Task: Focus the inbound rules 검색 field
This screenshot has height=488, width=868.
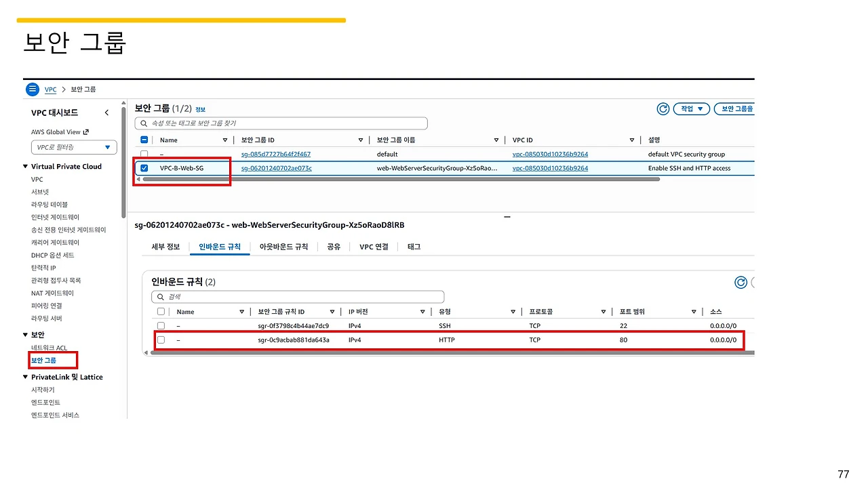Action: click(x=298, y=297)
